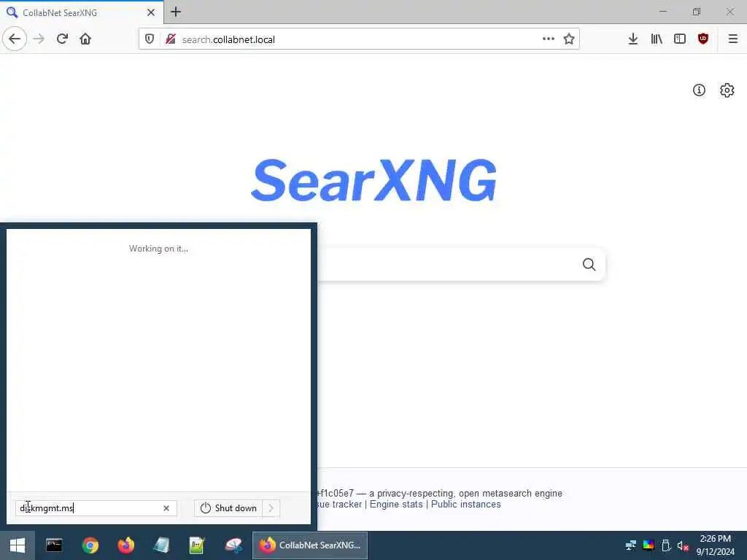Open page actions three-dot menu
Viewport: 747px width, 560px height.
[549, 39]
